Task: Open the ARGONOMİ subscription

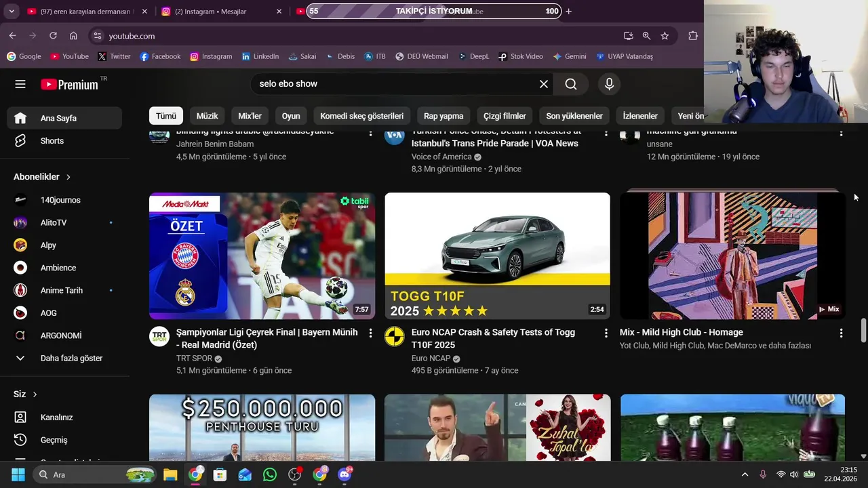Action: (x=64, y=335)
